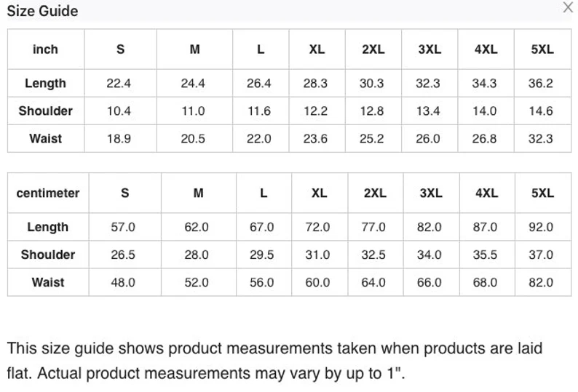
Task: Select the 36.2 length value for 5XL
Action: [541, 84]
